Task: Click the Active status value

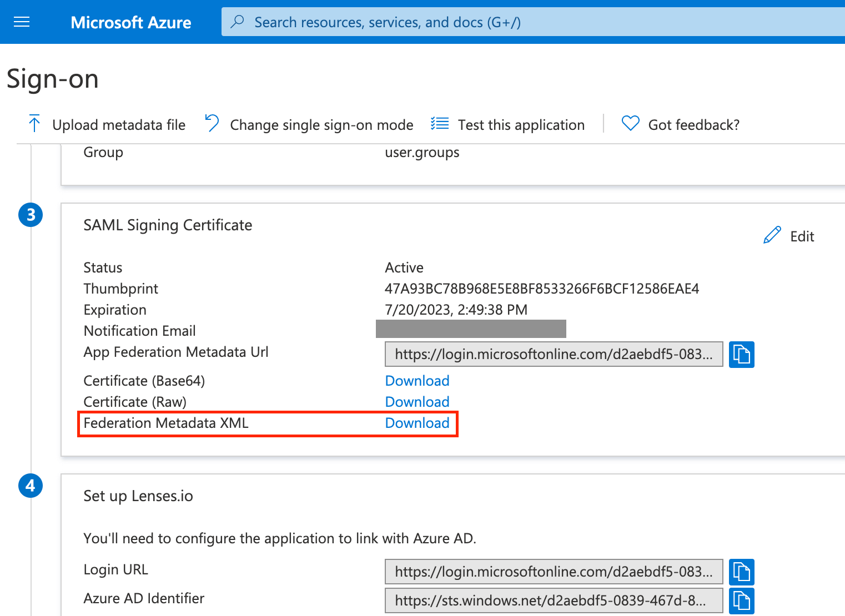Action: [x=404, y=267]
